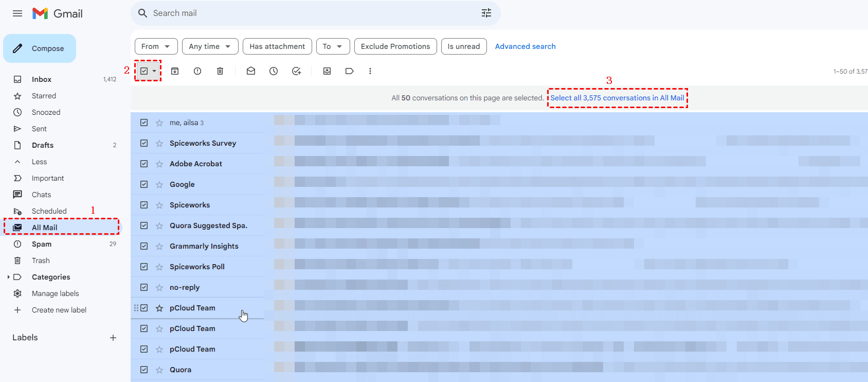Report selected conversations as spam

[197, 71]
